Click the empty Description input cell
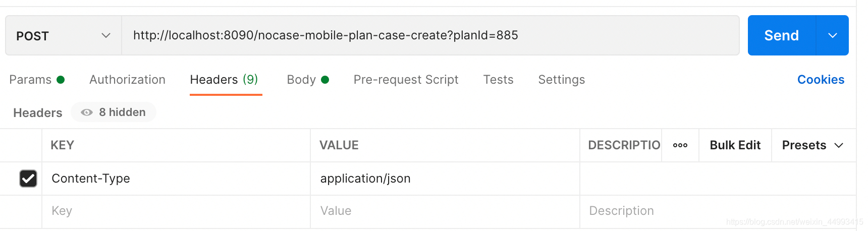The image size is (868, 231). click(x=717, y=211)
